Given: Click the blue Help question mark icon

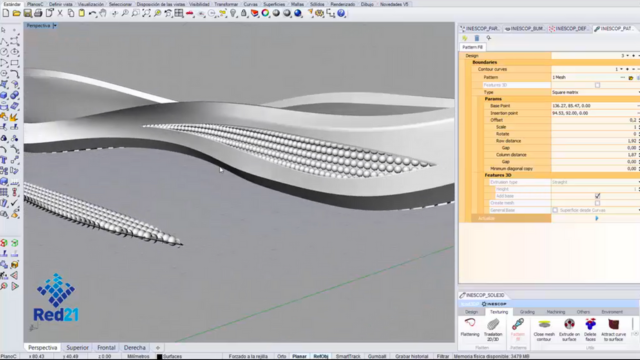Looking at the screenshot, I should [341, 13].
